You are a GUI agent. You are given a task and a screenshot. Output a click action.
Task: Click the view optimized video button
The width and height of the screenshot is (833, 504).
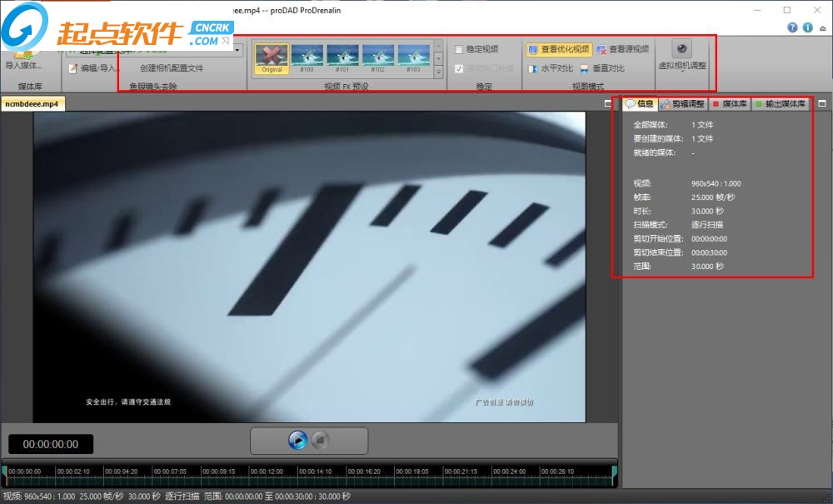coord(558,49)
